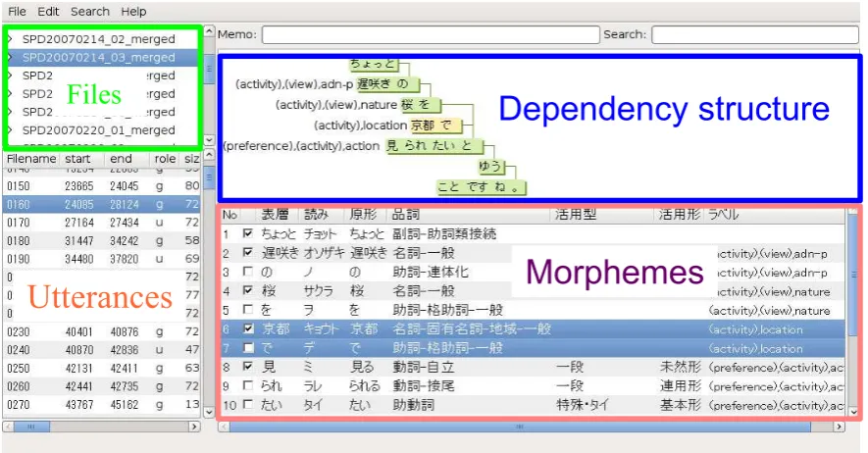Check checkbox for morpheme を row 5
The height and width of the screenshot is (453, 868).
click(x=248, y=310)
